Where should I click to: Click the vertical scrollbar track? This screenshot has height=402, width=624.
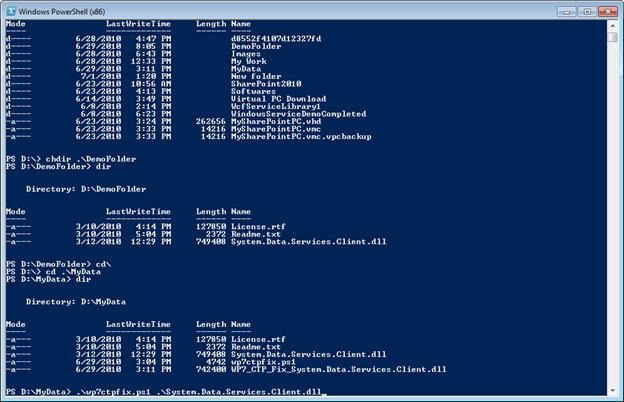click(x=611, y=200)
